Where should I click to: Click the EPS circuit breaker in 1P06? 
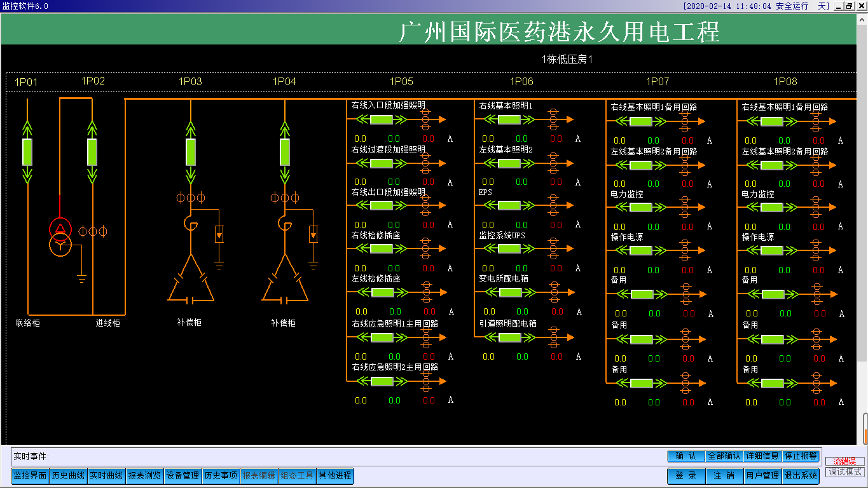point(509,205)
